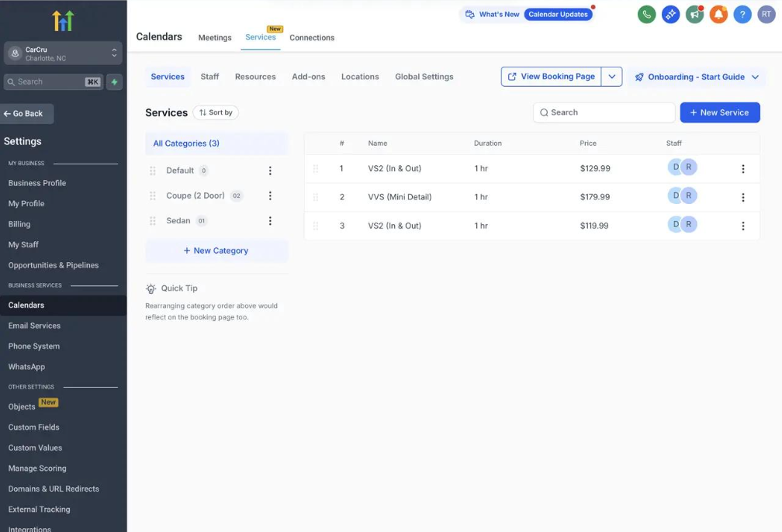The width and height of the screenshot is (782, 532).
Task: Select the Staff sub-tab
Action: (209, 77)
